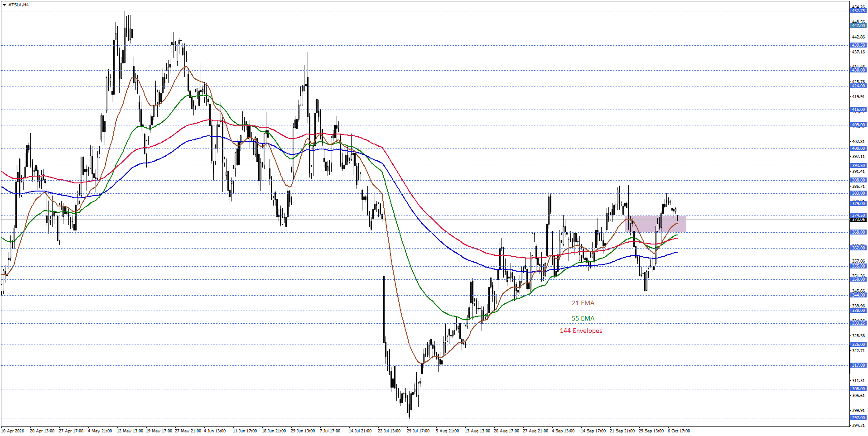Click the 424.00 price level label
Screen dimensions: 868x436
pos(858,86)
